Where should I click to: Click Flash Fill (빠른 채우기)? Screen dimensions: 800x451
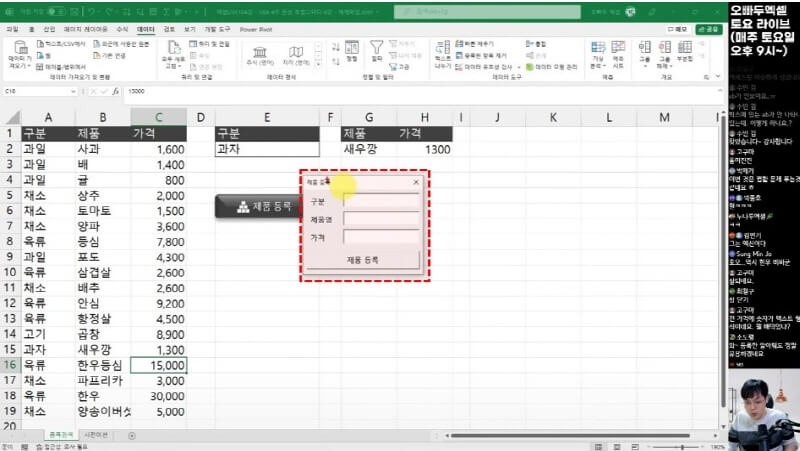(474, 44)
